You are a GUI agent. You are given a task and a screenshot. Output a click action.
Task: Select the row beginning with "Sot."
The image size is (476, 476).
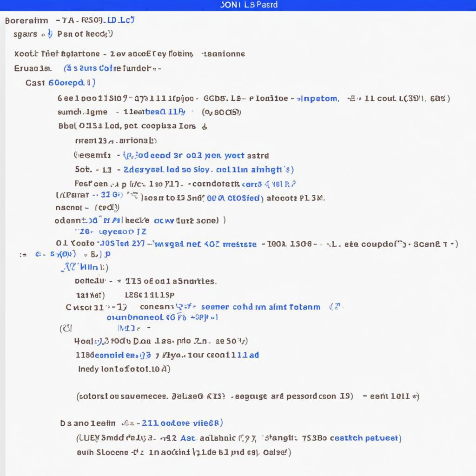point(184,169)
